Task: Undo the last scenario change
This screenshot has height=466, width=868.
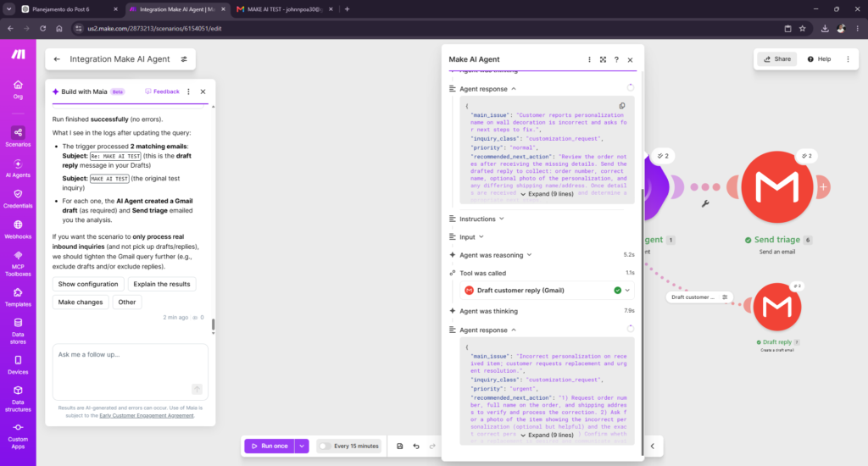Action: (x=416, y=446)
